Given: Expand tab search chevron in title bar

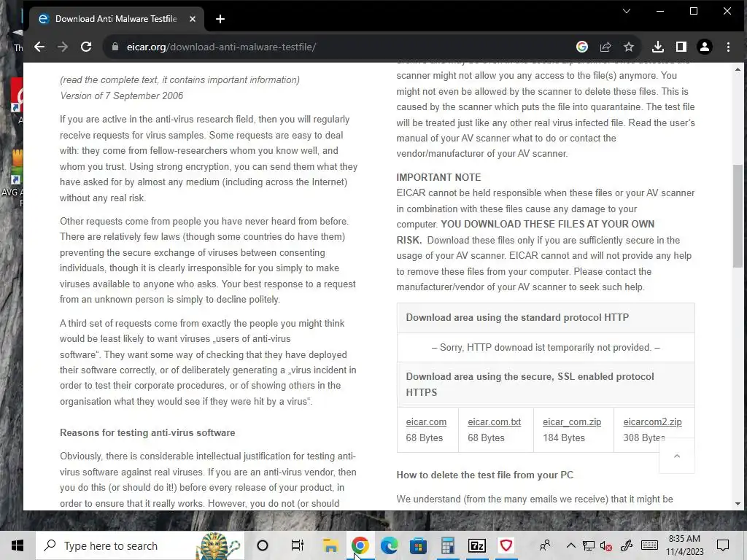Looking at the screenshot, I should pyautogui.click(x=627, y=11).
